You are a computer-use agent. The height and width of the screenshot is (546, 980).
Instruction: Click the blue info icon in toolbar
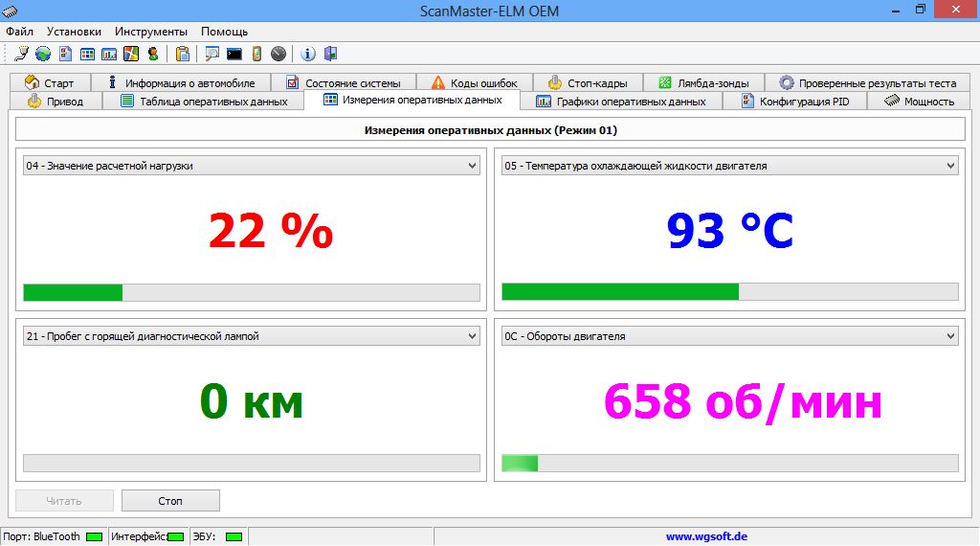tap(308, 54)
